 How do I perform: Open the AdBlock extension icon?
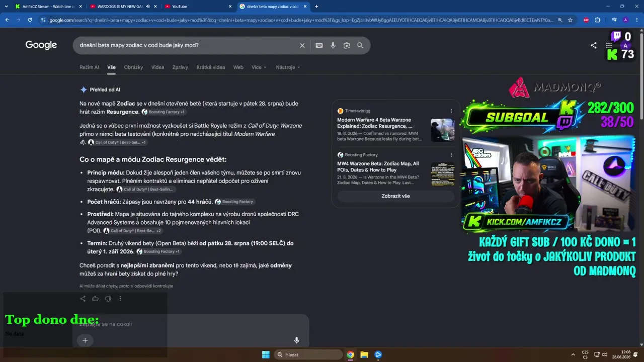tap(586, 20)
